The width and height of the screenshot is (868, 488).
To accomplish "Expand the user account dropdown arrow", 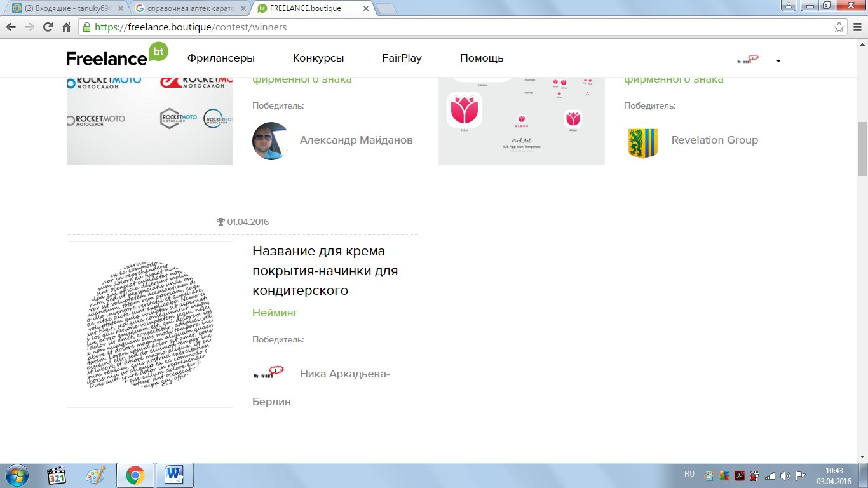I will click(778, 61).
